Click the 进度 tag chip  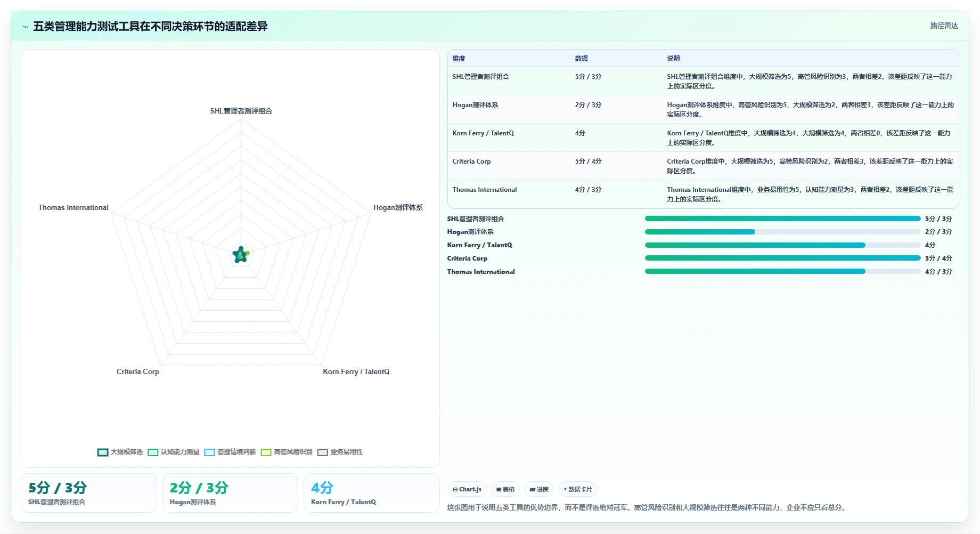coord(539,489)
